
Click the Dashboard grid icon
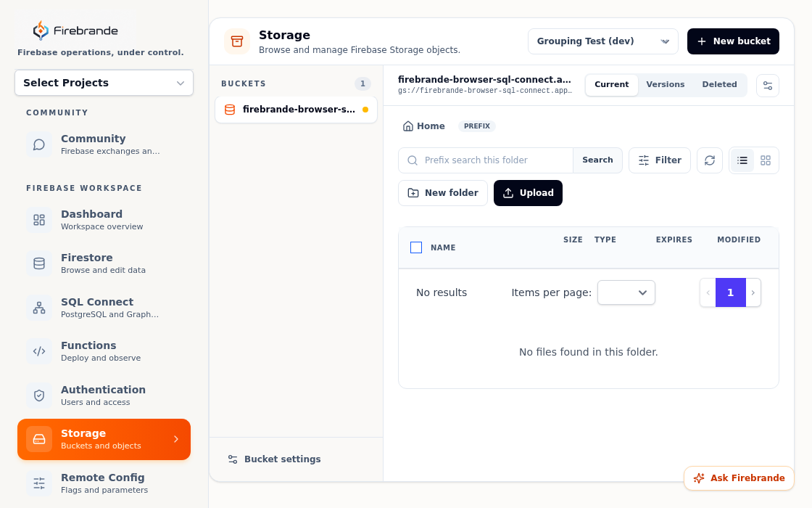tap(39, 220)
